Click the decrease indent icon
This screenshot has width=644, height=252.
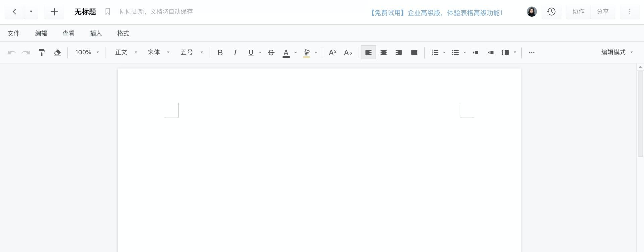click(491, 52)
